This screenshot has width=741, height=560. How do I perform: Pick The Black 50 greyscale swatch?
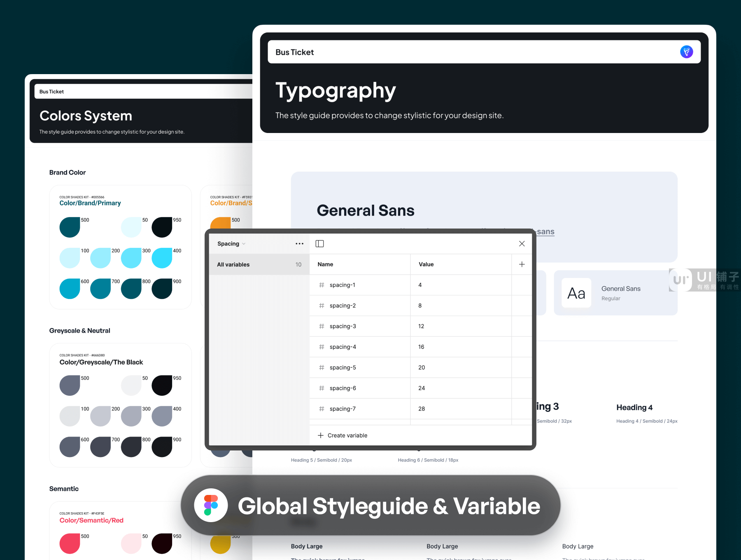point(131,385)
